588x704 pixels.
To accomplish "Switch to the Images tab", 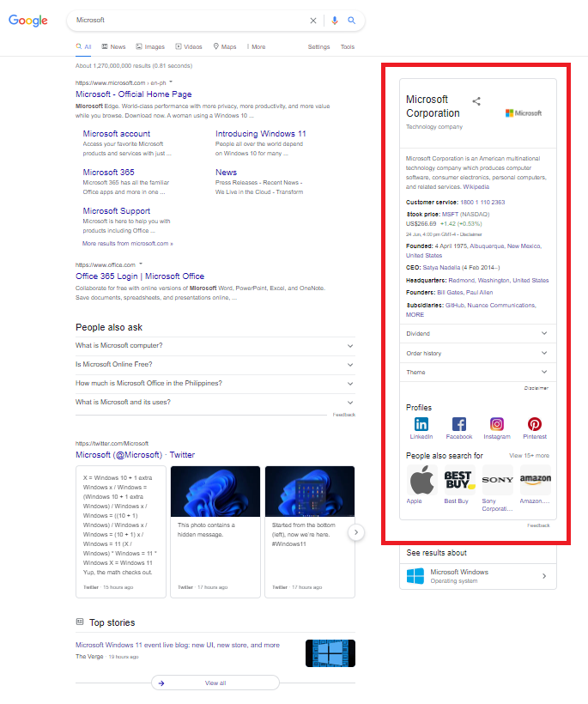I will point(150,46).
